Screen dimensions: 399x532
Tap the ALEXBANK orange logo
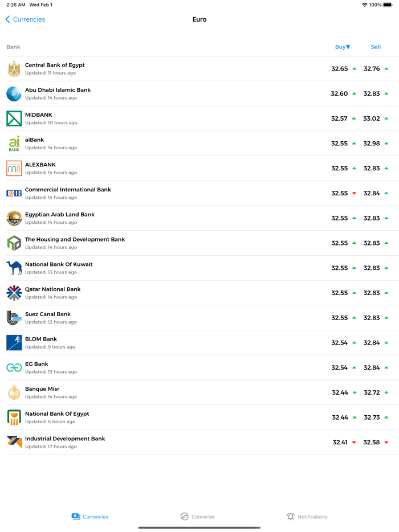14,169
